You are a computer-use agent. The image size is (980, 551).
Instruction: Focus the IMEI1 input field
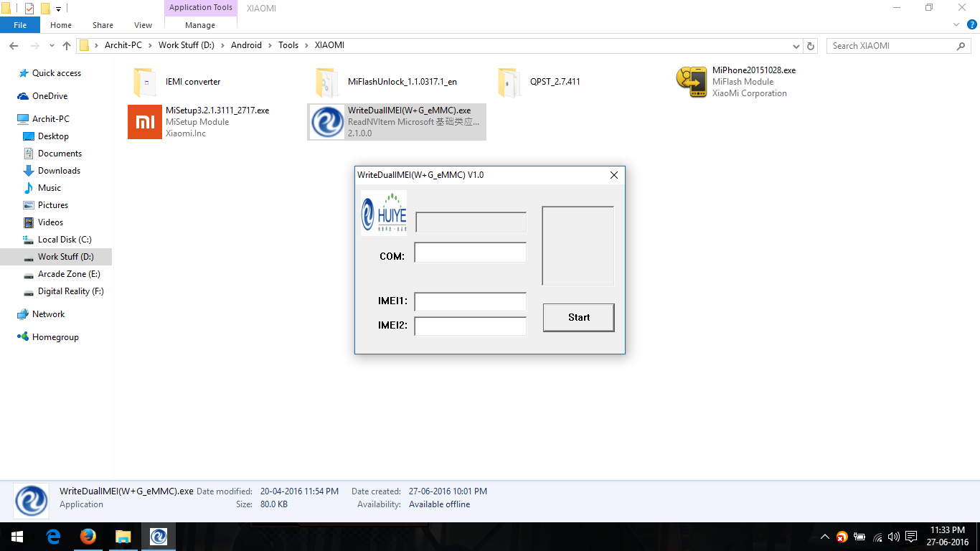pyautogui.click(x=471, y=302)
